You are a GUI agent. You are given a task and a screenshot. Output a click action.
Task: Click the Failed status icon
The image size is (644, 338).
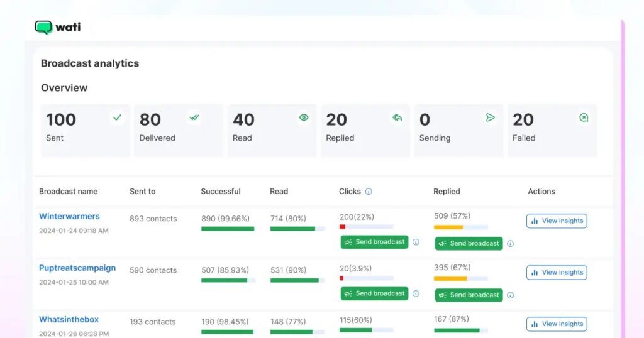pyautogui.click(x=584, y=117)
